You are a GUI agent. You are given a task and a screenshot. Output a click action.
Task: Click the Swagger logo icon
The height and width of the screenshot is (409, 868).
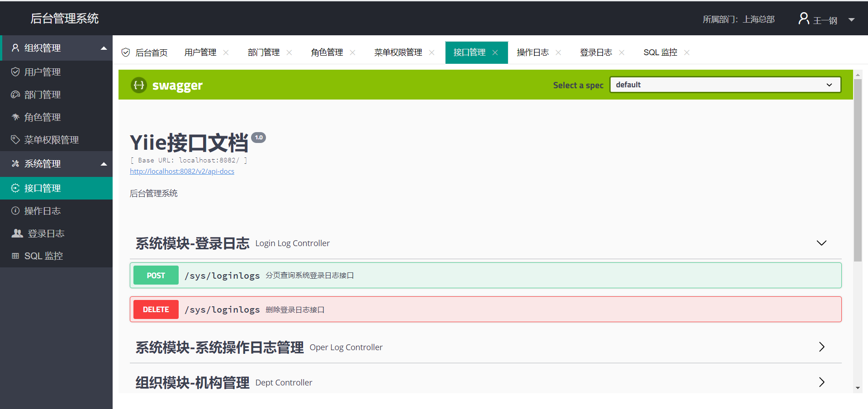[x=139, y=85]
